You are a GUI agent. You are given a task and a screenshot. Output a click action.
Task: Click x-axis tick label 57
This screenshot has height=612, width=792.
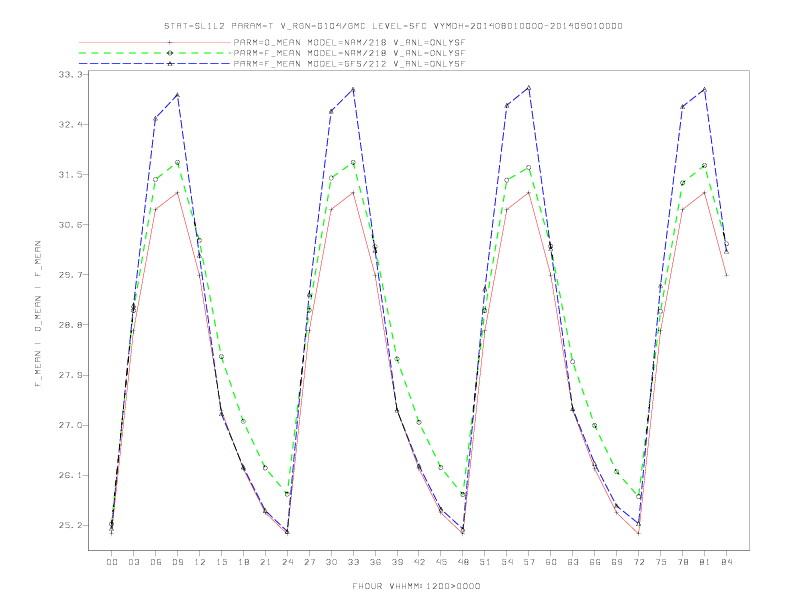coord(529,562)
